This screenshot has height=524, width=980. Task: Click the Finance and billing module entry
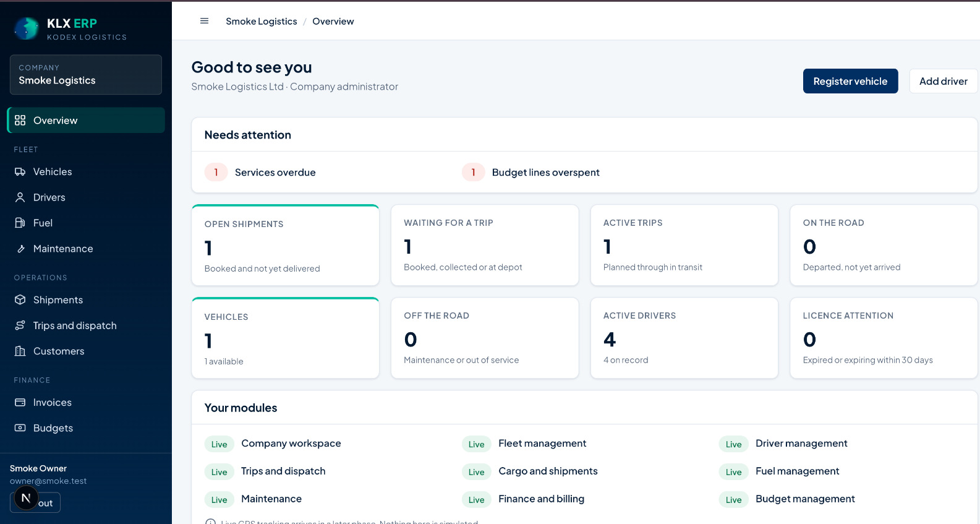coord(523,499)
